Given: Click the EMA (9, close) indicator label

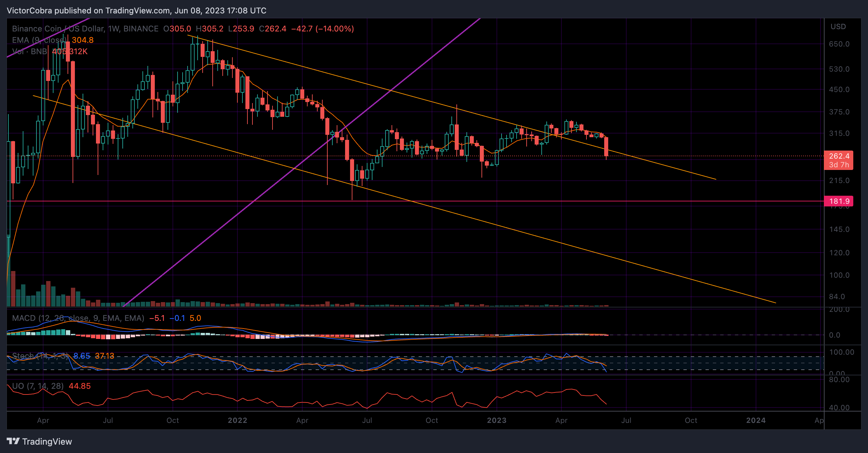Looking at the screenshot, I should click(x=39, y=40).
